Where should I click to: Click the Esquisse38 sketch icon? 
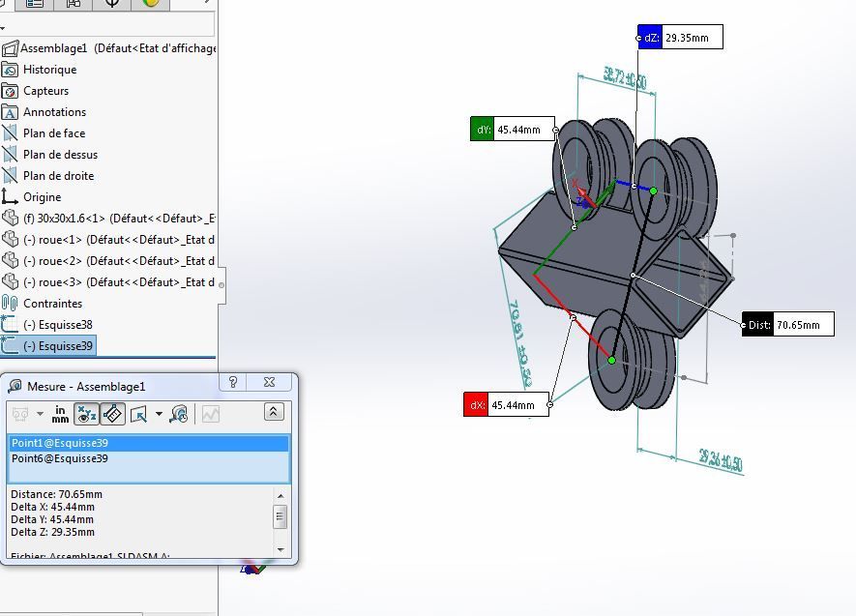click(10, 325)
